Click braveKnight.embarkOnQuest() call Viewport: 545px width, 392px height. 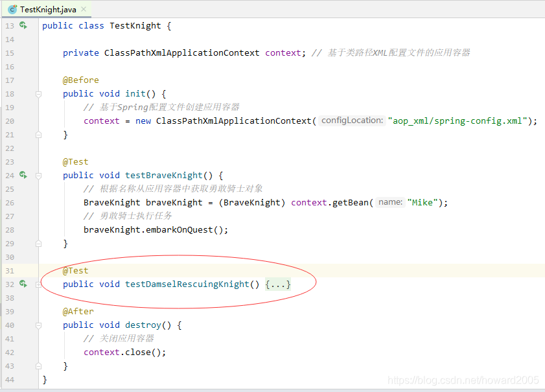click(x=156, y=230)
